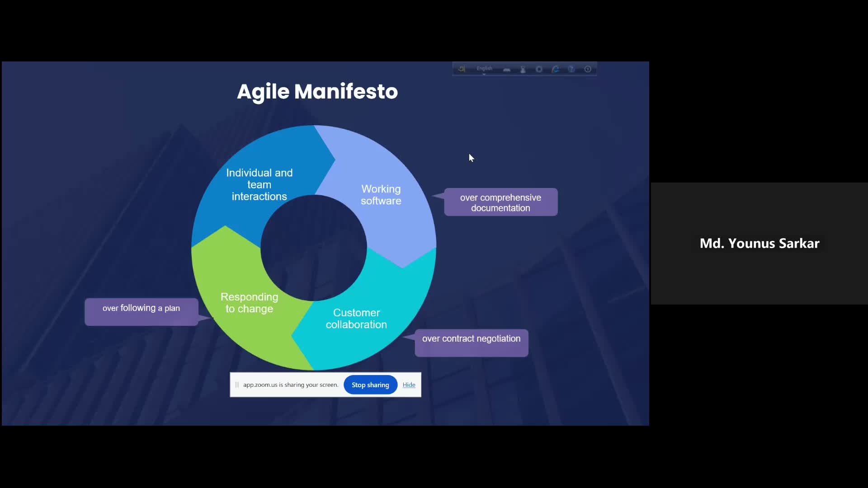Image resolution: width=868 pixels, height=488 pixels.
Task: Click the Individual and team interactions segment
Action: 259,185
